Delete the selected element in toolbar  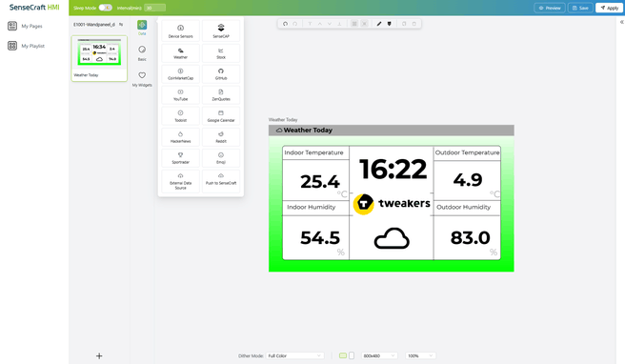[x=413, y=24]
